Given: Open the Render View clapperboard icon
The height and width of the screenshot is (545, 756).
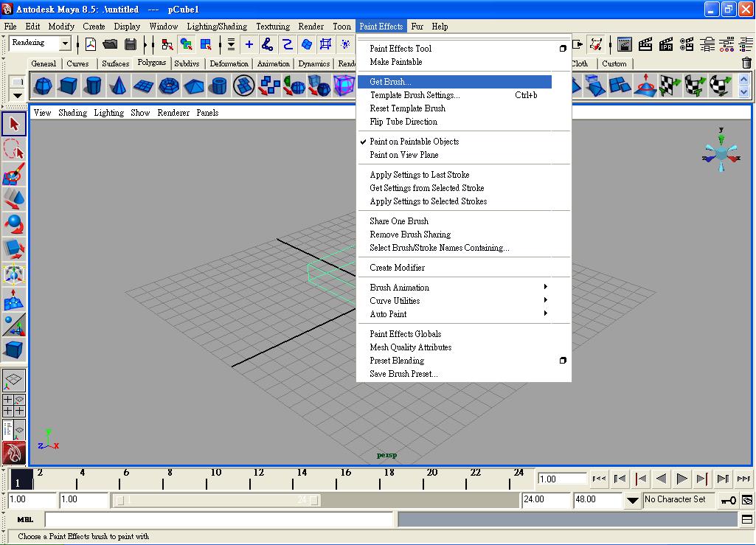Looking at the screenshot, I should (x=625, y=44).
